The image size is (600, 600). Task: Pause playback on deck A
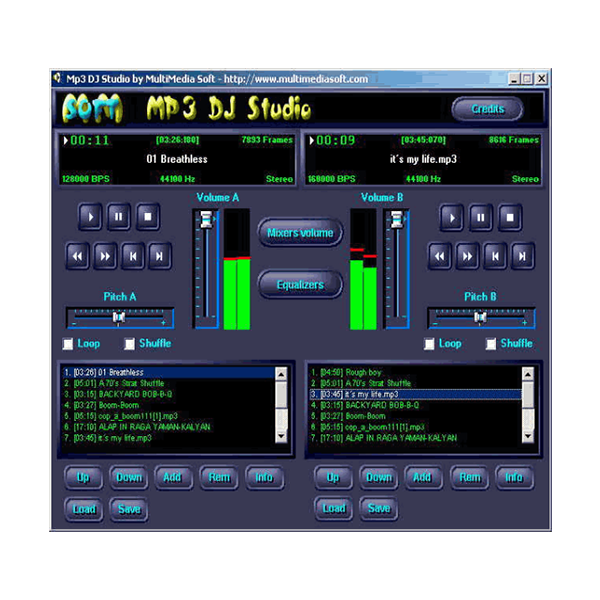(119, 215)
